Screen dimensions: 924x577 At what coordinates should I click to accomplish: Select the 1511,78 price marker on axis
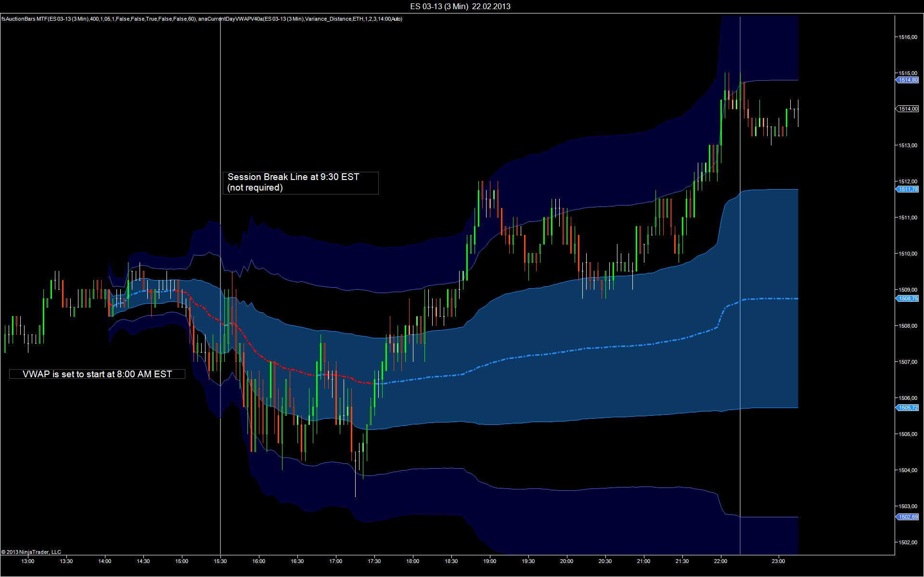click(908, 189)
